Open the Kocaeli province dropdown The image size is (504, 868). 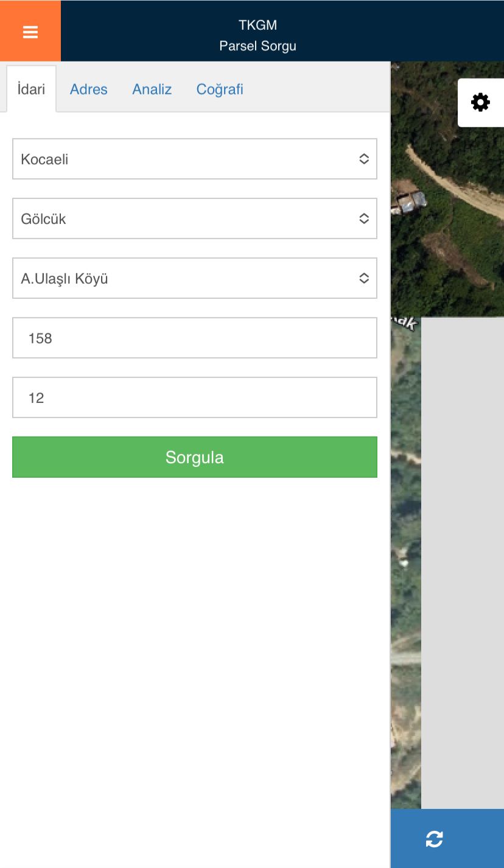click(195, 159)
